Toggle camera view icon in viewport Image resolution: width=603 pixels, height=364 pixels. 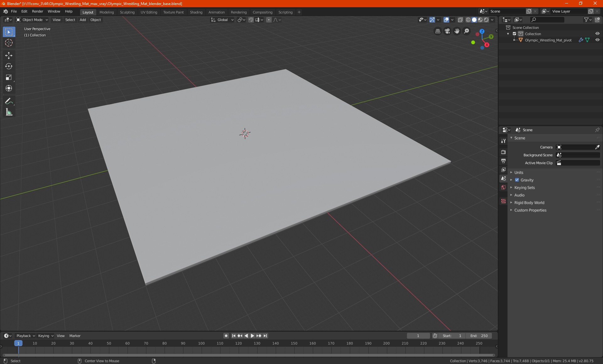click(x=447, y=31)
